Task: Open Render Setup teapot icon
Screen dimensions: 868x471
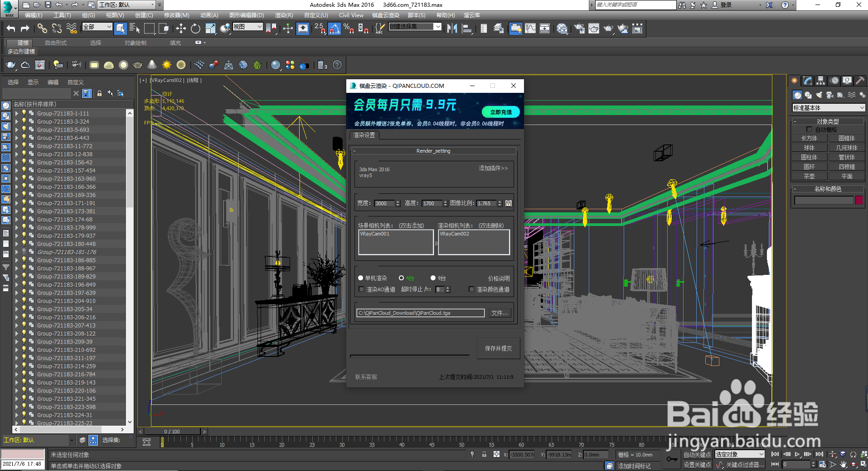Action: (x=579, y=29)
